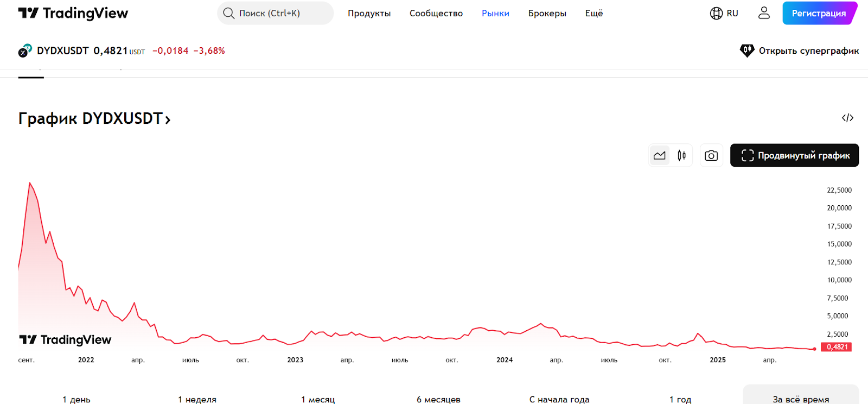
Task: Open the Рынки menu item
Action: tap(495, 13)
